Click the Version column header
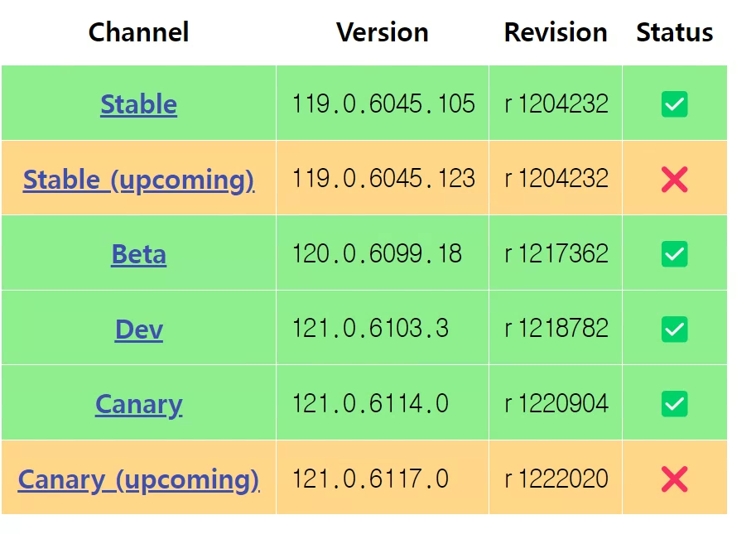Screen dimensions: 756x534 [383, 32]
